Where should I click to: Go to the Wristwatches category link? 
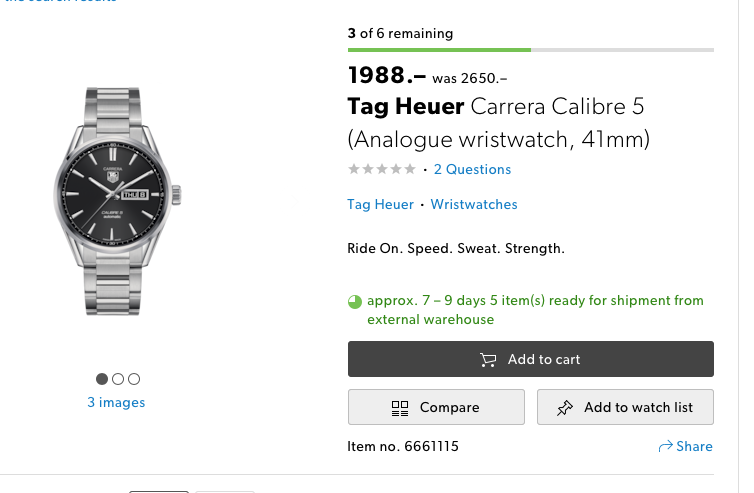point(474,205)
